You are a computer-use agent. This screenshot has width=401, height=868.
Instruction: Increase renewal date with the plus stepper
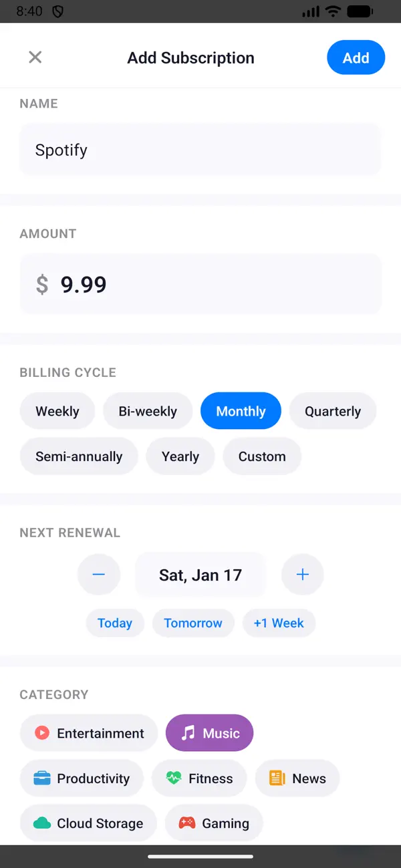302,574
